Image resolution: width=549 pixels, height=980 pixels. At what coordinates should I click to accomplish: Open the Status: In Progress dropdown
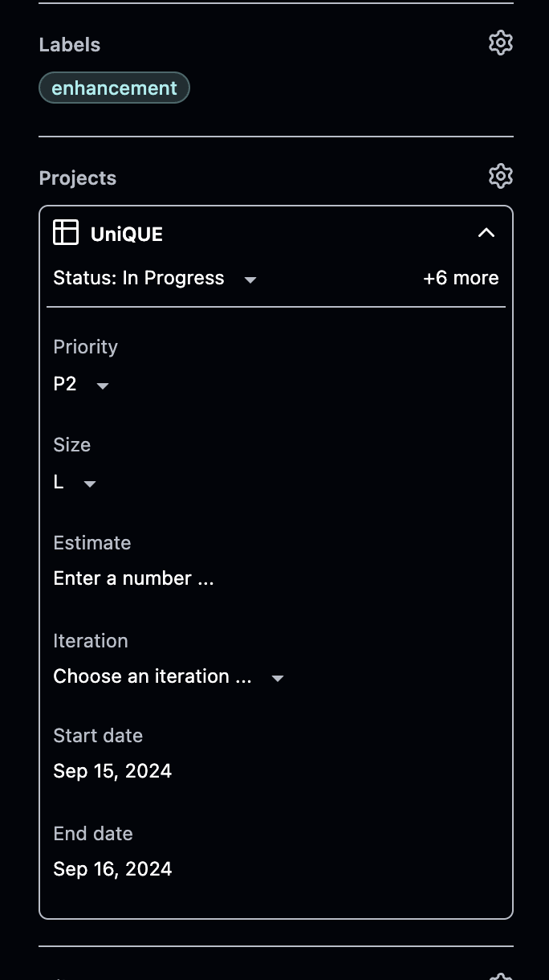tap(138, 278)
